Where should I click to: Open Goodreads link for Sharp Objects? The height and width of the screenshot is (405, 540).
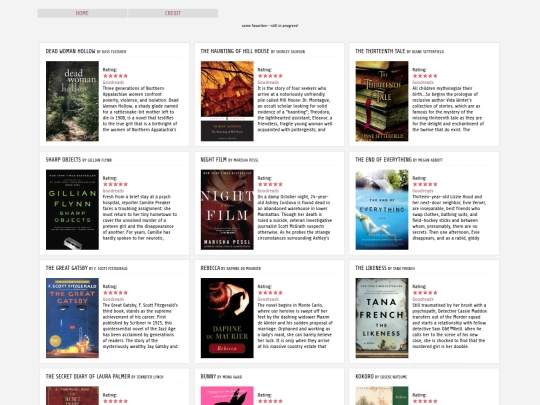[113, 191]
